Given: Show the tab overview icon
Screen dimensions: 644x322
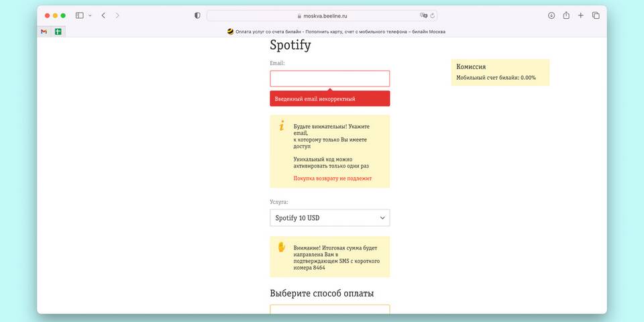Looking at the screenshot, I should (x=596, y=15).
